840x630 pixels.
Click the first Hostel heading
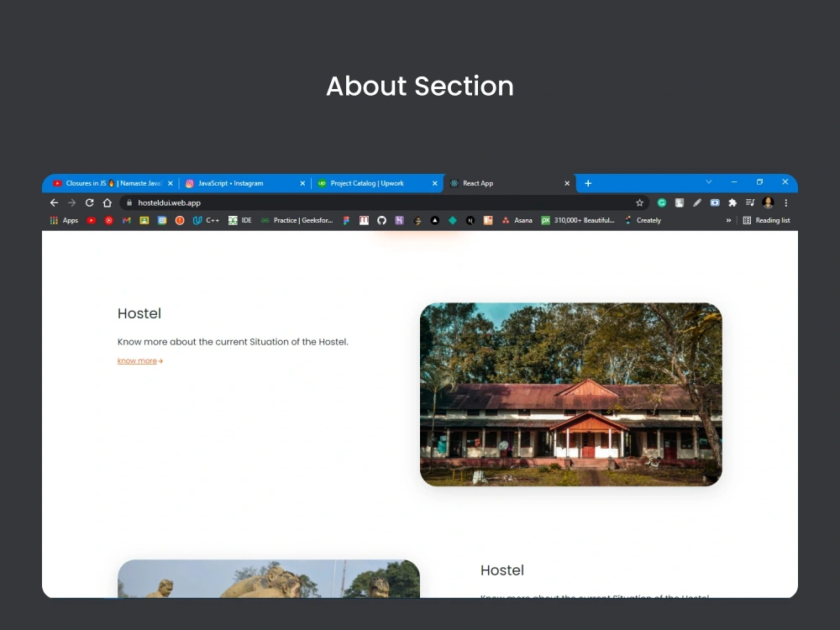(139, 313)
